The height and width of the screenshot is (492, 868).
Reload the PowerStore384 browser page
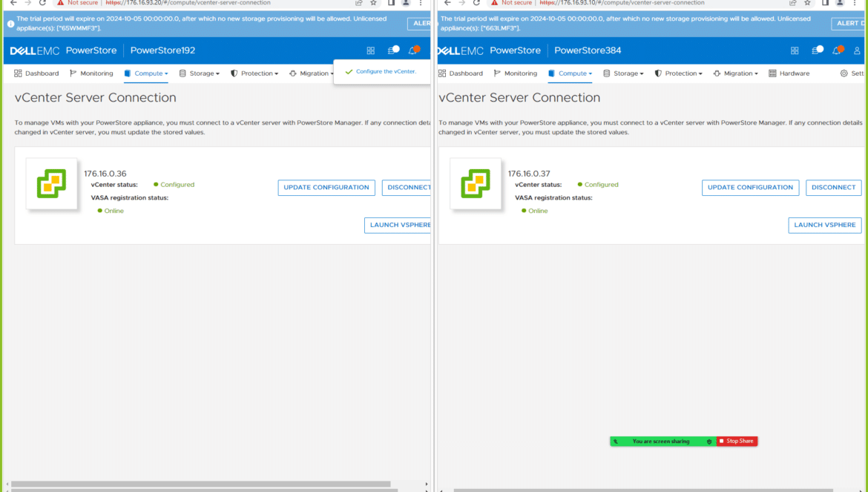point(476,3)
